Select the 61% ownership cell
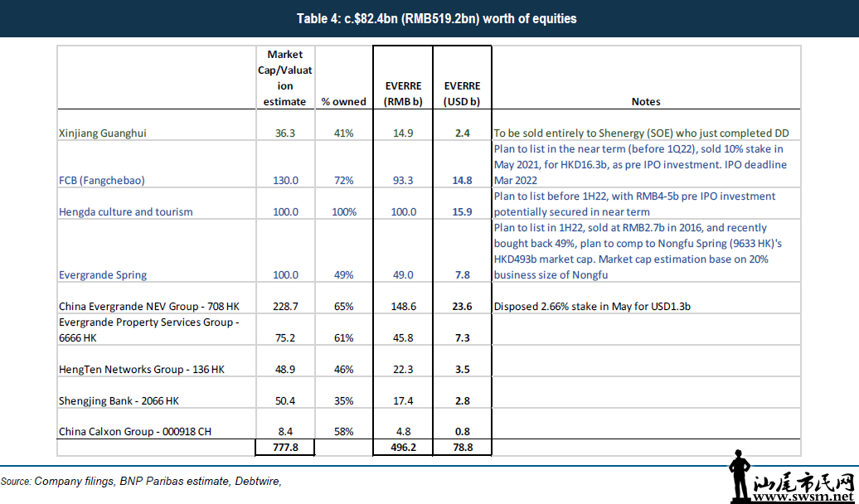The height and width of the screenshot is (504, 859). pos(343,338)
